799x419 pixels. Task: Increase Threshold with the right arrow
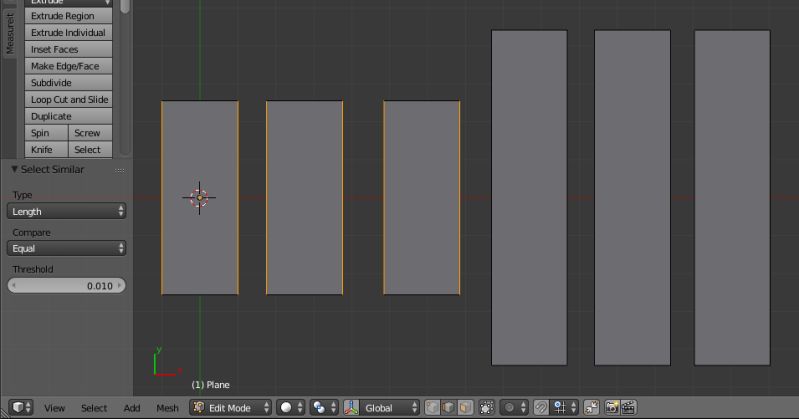[x=119, y=285]
